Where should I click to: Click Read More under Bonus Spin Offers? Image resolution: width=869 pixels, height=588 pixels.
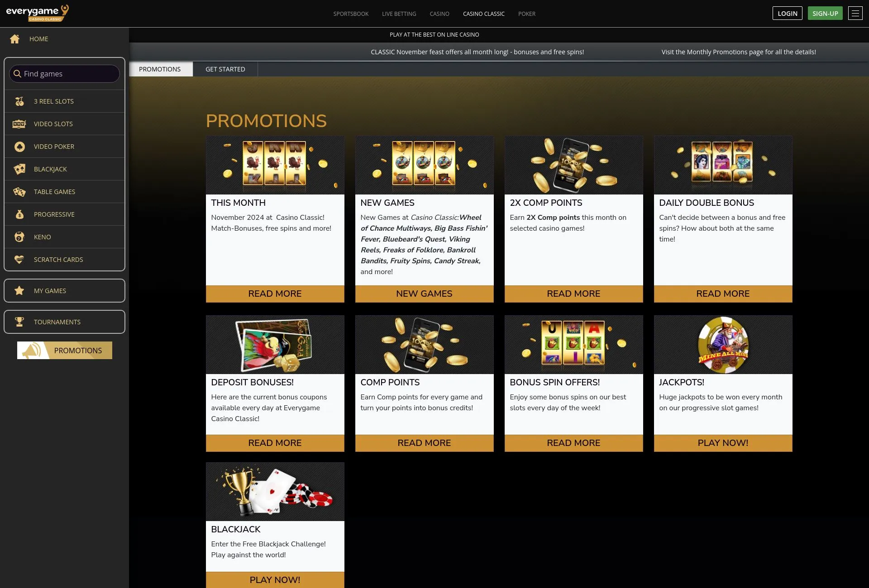(573, 443)
